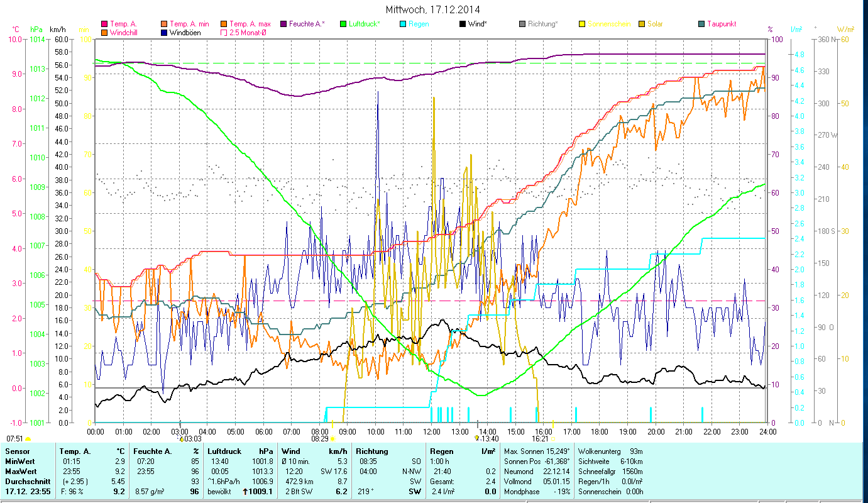
Task: Click the Sensor header in the data table
Action: coord(16,451)
